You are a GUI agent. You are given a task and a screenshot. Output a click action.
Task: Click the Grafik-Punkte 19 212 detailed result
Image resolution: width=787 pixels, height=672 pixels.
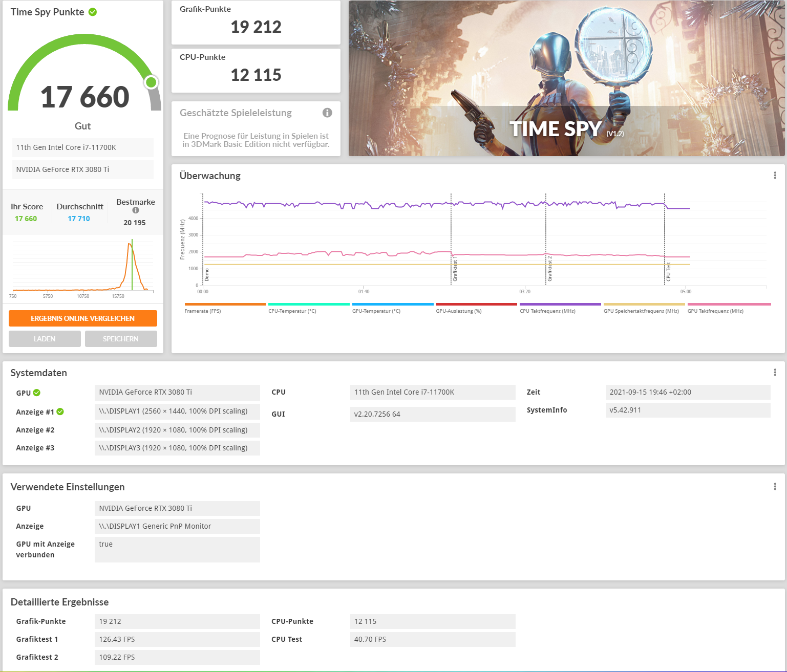pos(177,621)
